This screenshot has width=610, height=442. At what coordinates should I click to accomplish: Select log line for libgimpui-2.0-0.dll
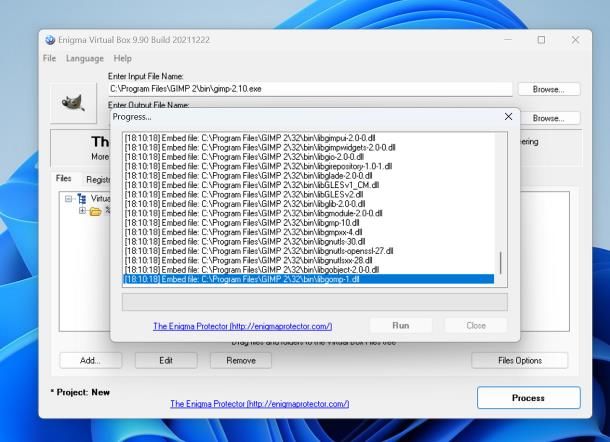308,138
